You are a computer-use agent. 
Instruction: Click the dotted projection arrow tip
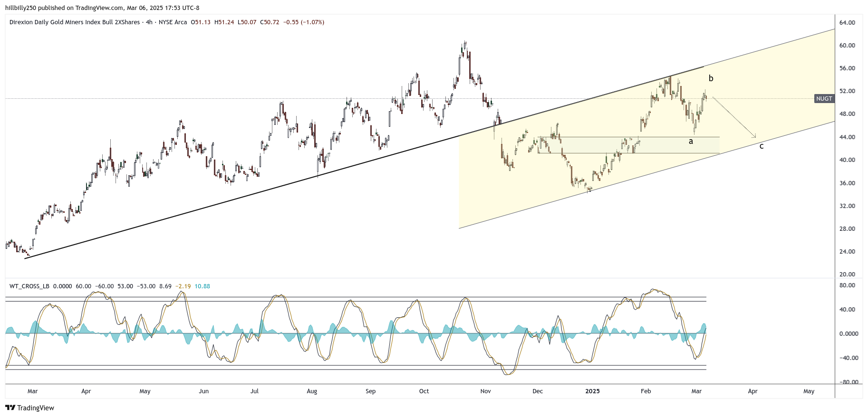click(754, 137)
